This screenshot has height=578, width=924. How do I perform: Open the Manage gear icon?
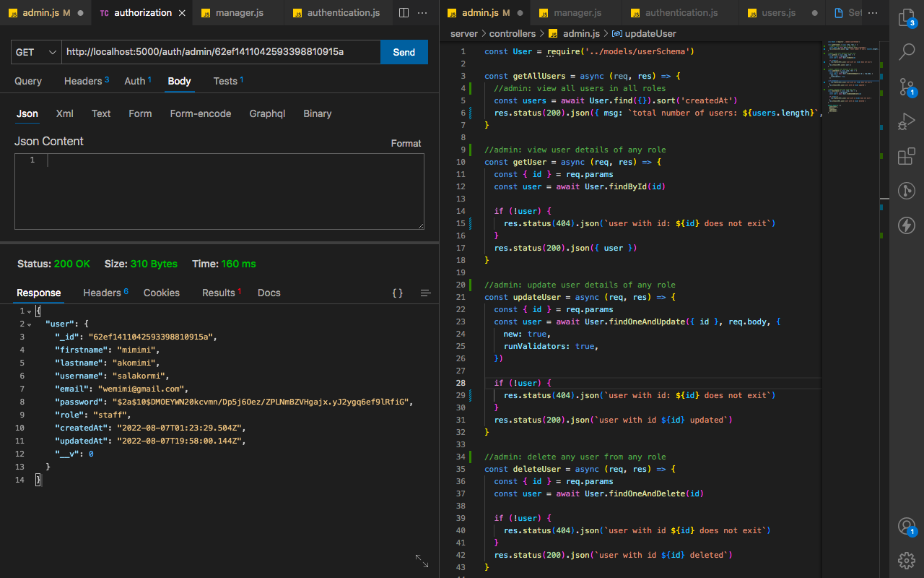click(x=906, y=560)
